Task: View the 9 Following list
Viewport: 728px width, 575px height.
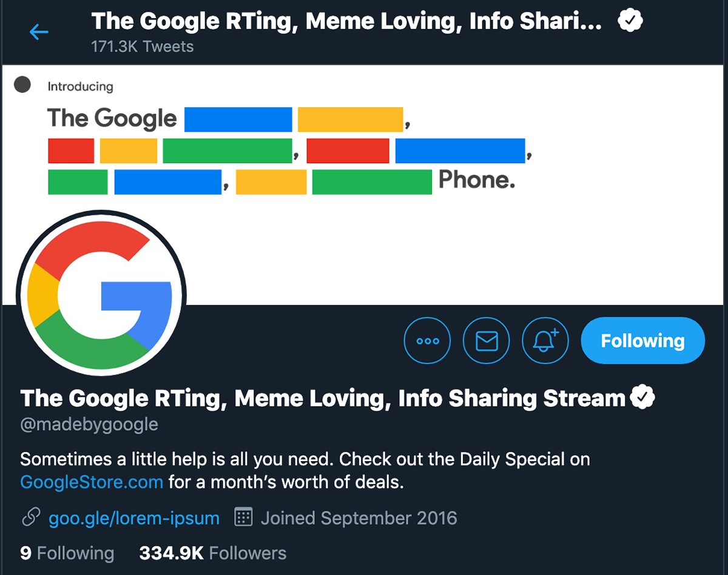Action: point(67,553)
